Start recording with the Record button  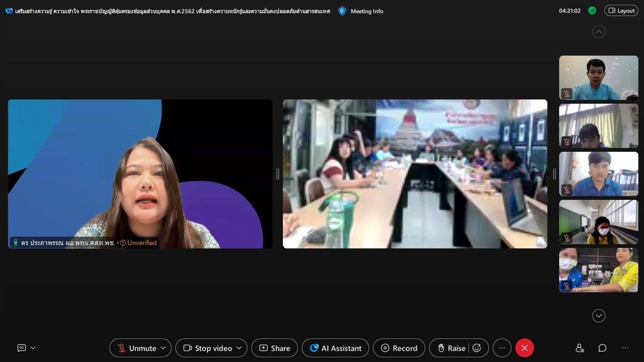click(x=399, y=348)
